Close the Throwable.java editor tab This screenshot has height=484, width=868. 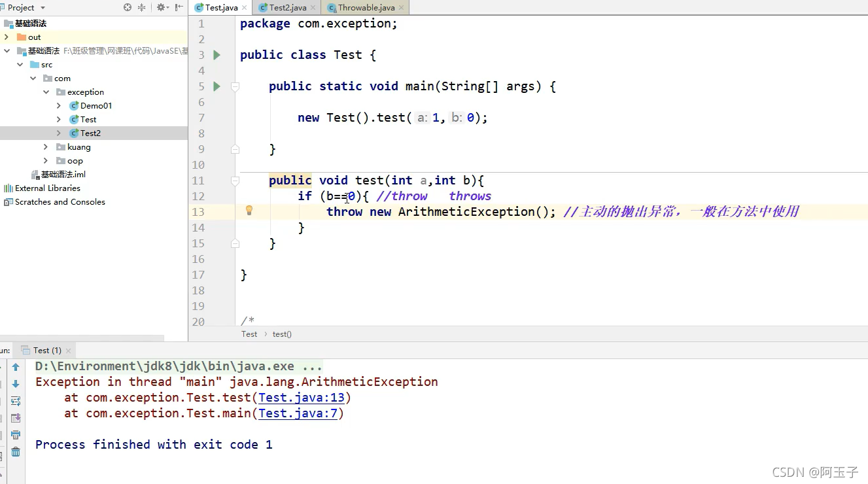point(402,8)
